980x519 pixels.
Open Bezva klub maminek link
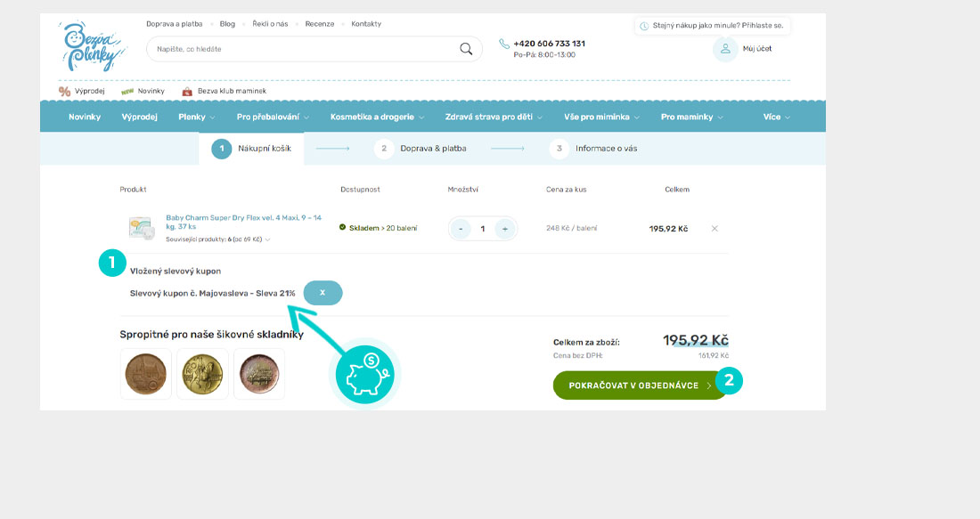(224, 91)
